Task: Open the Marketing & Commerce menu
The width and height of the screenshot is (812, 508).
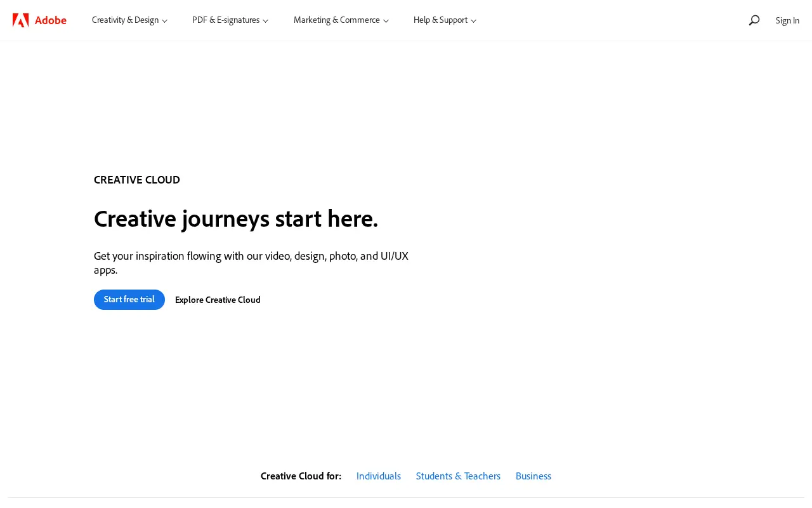Action: (341, 20)
